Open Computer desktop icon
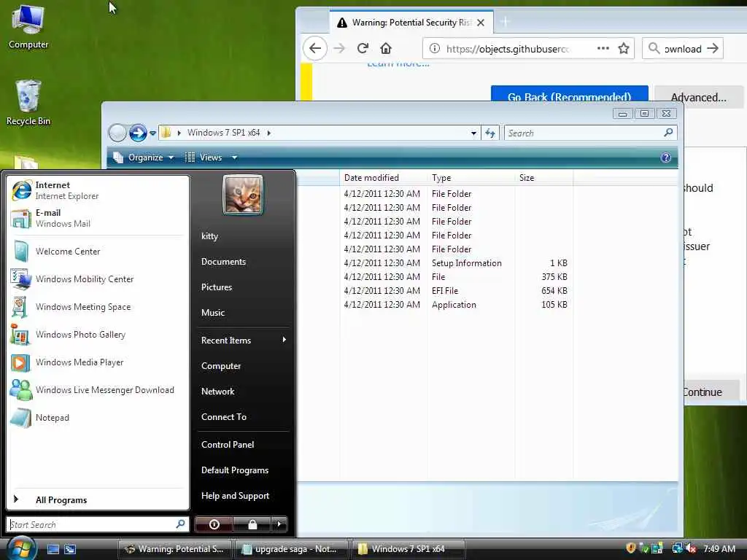Screen dimensions: 747x560 [28, 26]
